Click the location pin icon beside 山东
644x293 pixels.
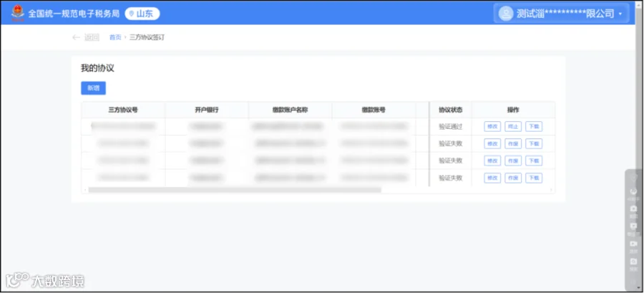132,14
